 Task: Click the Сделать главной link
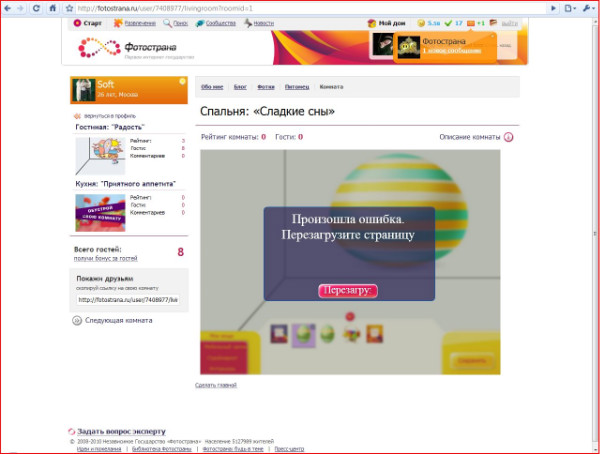coord(217,385)
